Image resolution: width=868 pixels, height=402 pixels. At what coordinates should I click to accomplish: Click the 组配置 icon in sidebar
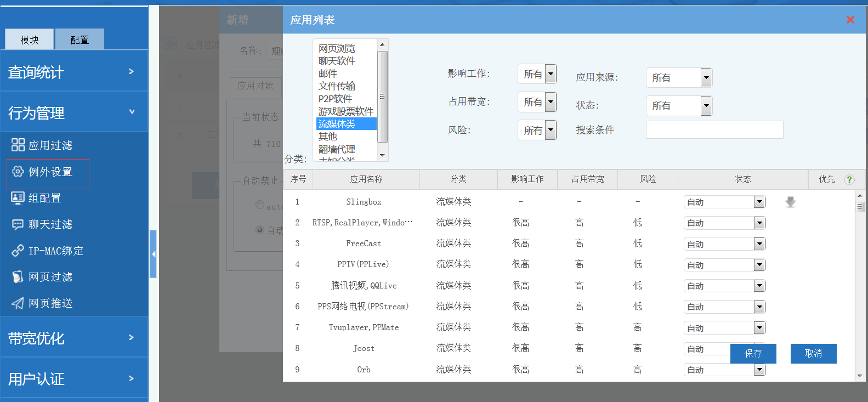point(18,197)
